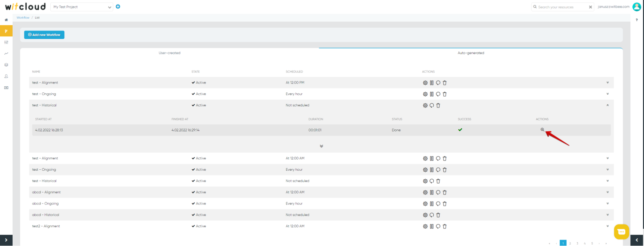Delete the expanded test - Historical workflow

pos(438,105)
